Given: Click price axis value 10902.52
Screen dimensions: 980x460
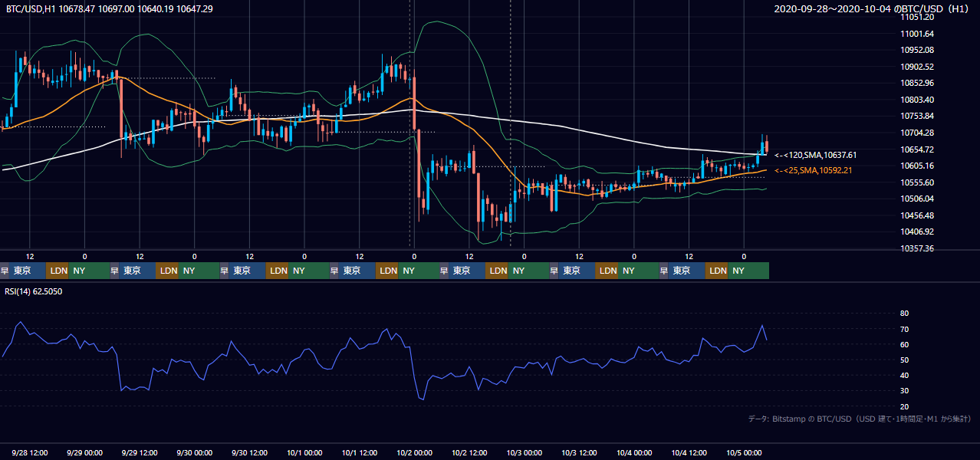Looking at the screenshot, I should pyautogui.click(x=917, y=67).
